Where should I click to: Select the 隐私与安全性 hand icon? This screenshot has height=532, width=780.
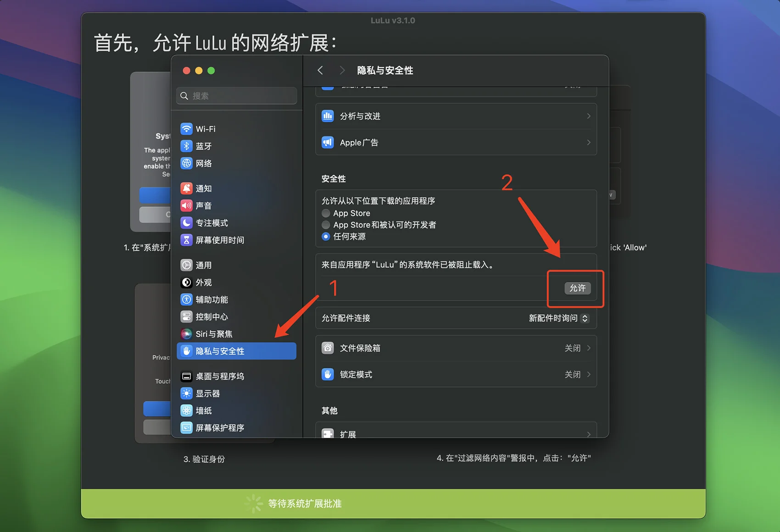click(x=186, y=351)
